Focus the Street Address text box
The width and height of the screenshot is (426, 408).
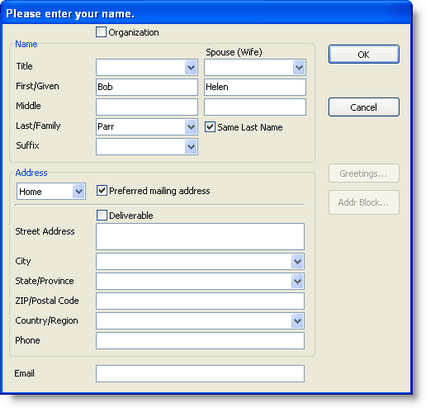pos(200,237)
